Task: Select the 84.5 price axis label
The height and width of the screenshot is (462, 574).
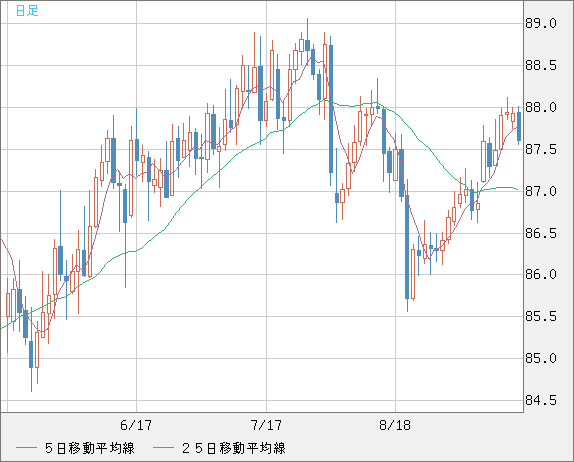Action: [541, 400]
